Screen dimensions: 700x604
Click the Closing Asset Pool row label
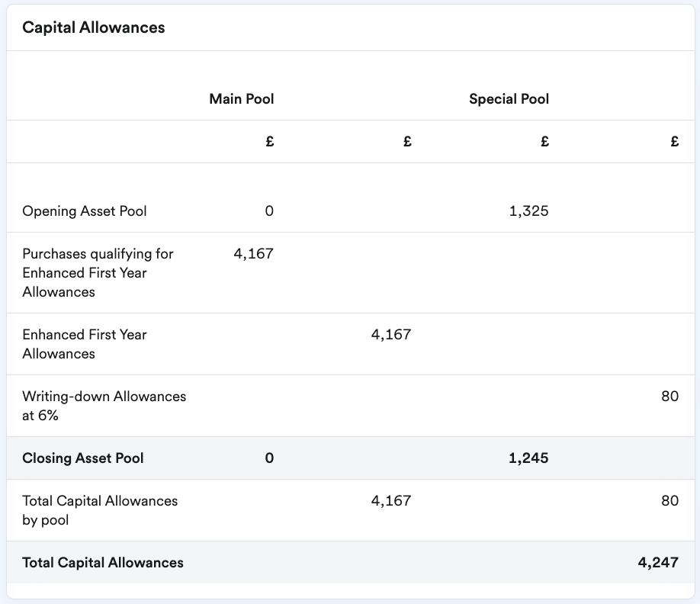coord(83,458)
